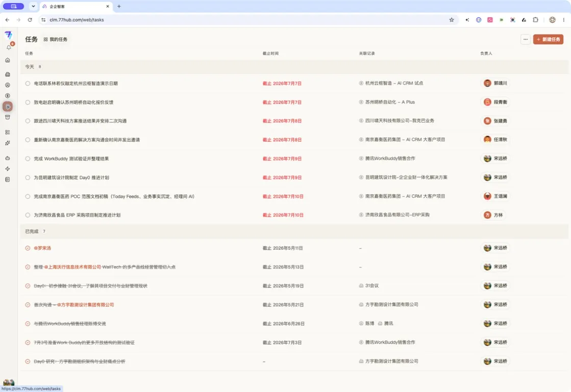Open the browser Extensions puzzle icon
Image resolution: width=571 pixels, height=392 pixels.
tap(535, 20)
